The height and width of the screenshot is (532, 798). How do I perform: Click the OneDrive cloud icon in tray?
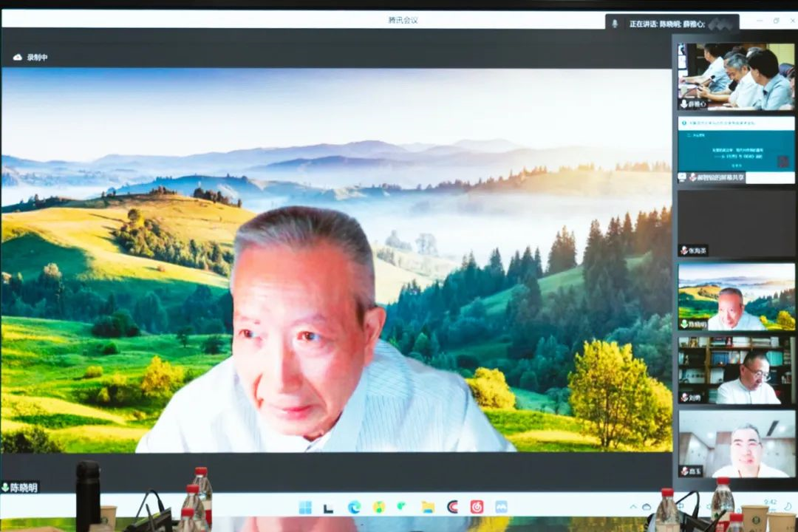647,507
